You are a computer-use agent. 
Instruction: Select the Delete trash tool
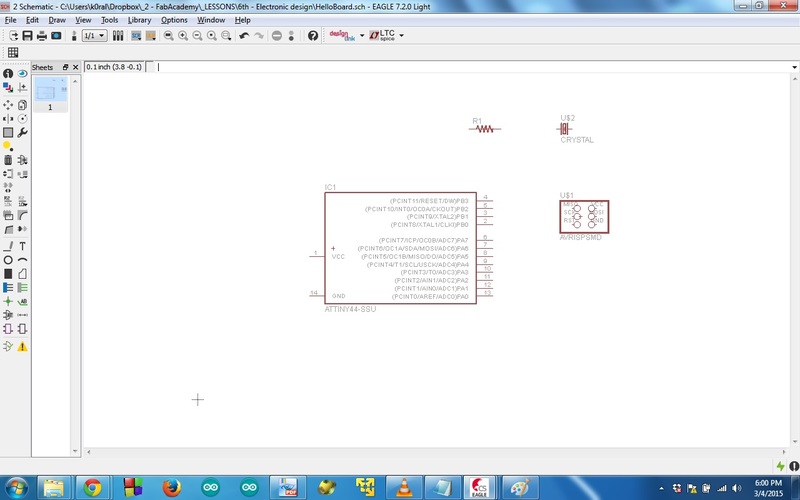(x=8, y=160)
